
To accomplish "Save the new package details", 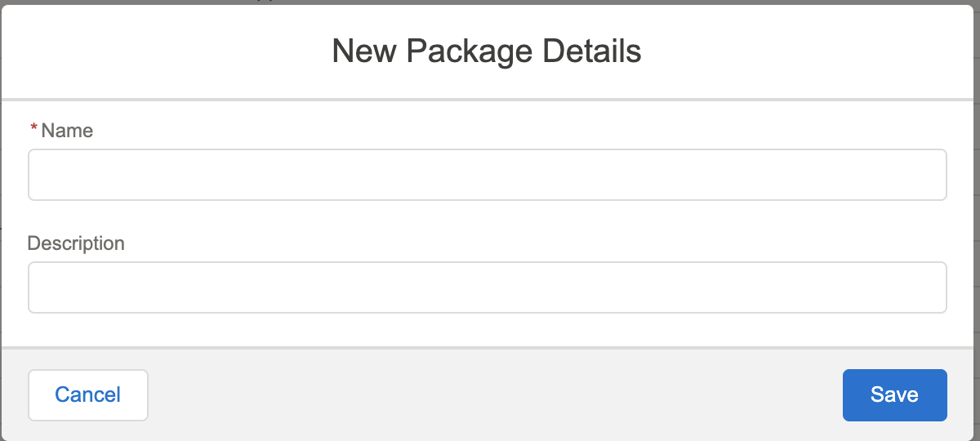I will [x=894, y=395].
